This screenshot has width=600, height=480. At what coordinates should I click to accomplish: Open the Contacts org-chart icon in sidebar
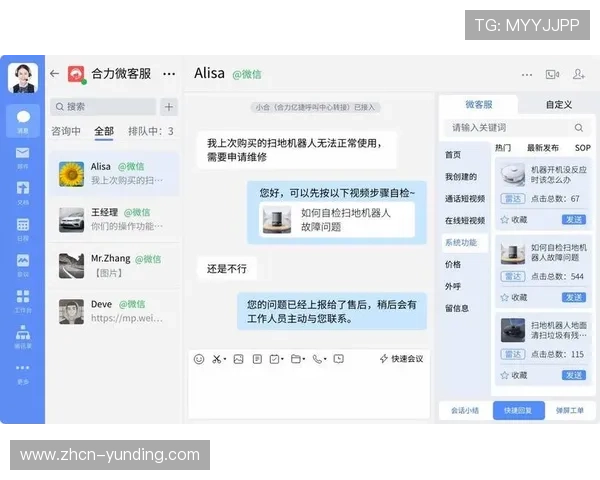click(23, 332)
